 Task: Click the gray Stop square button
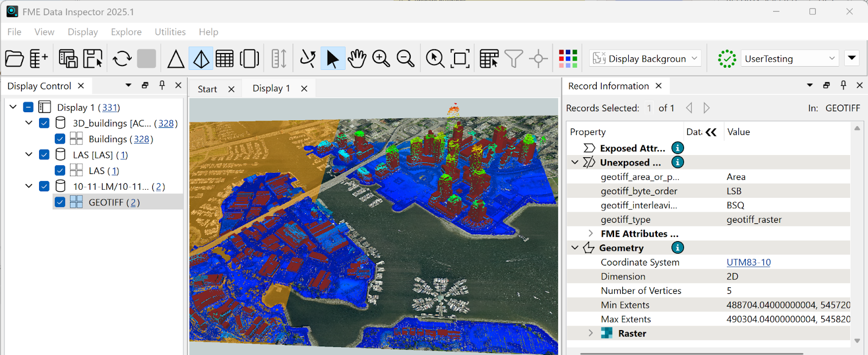[146, 59]
